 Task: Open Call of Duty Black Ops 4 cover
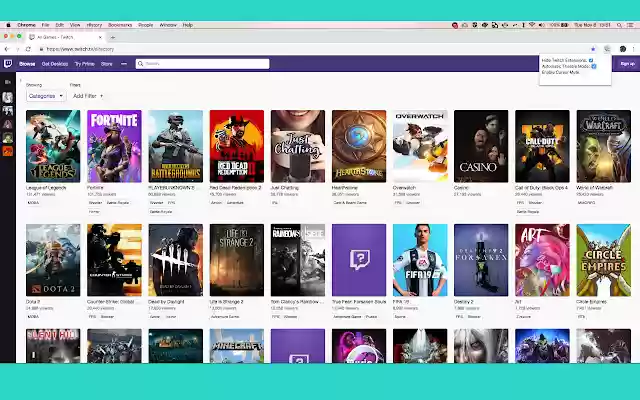click(542, 146)
